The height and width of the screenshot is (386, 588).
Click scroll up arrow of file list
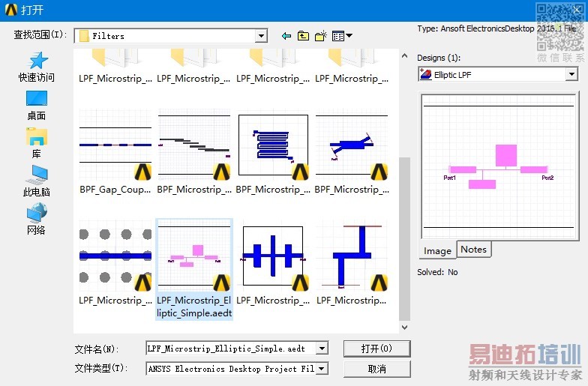click(404, 55)
